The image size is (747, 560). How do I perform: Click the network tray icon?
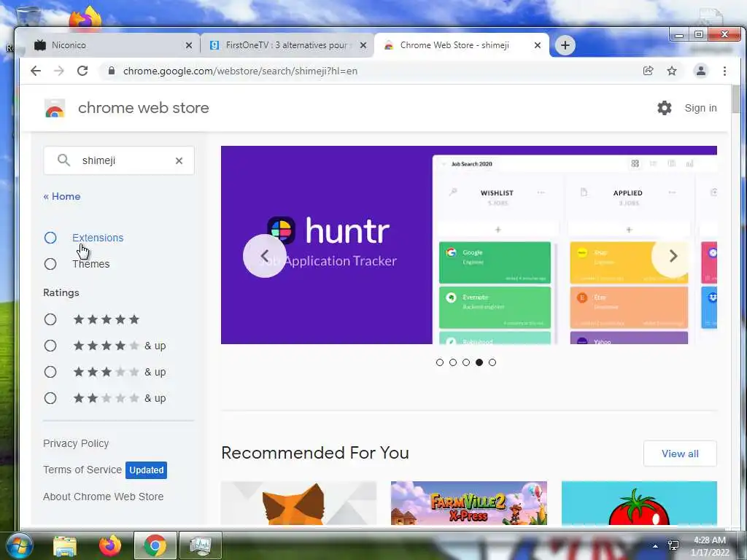673,545
